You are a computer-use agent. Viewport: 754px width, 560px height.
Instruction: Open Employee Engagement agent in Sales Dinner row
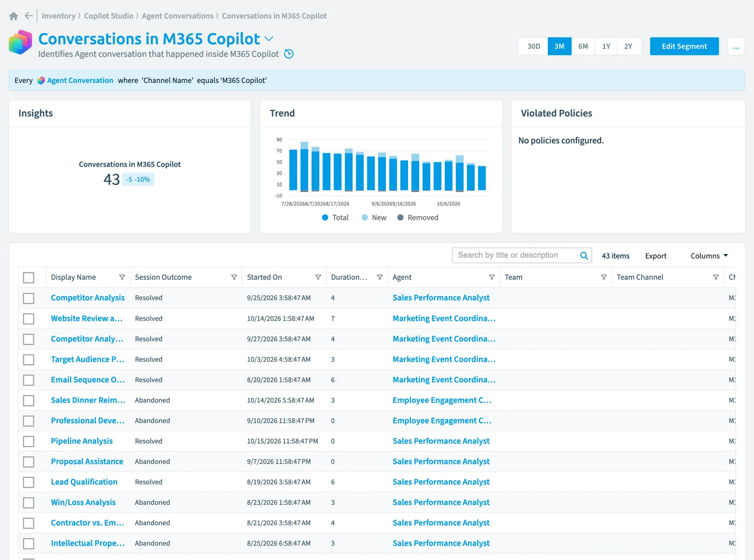(x=442, y=400)
